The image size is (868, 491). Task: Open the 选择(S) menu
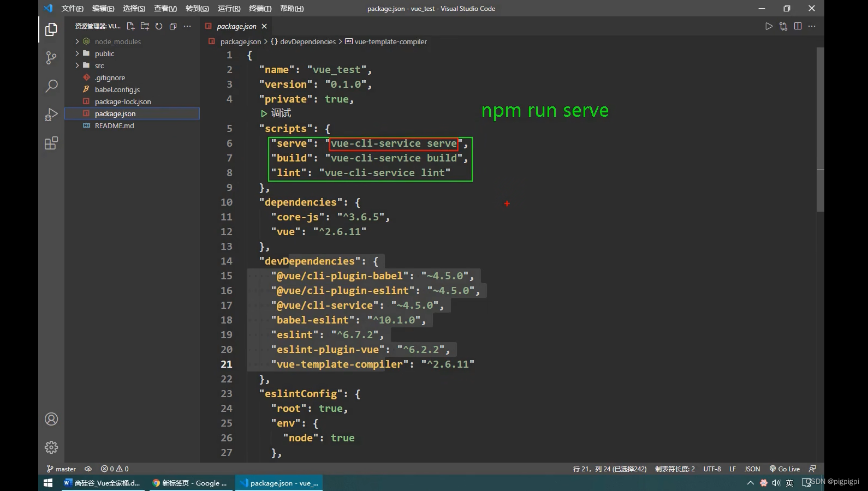pos(134,8)
